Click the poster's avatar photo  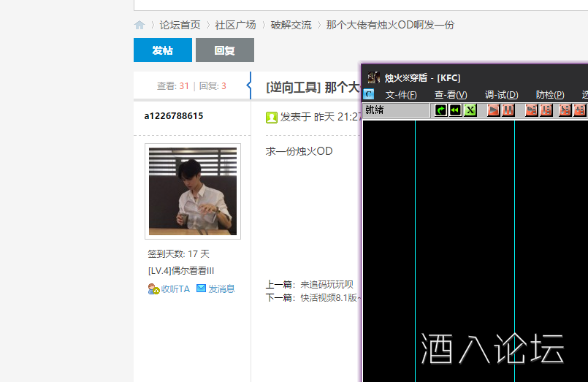[x=193, y=191]
